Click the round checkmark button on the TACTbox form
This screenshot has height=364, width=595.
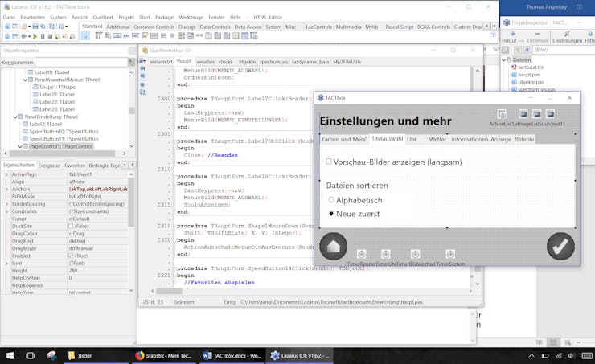pyautogui.click(x=560, y=247)
